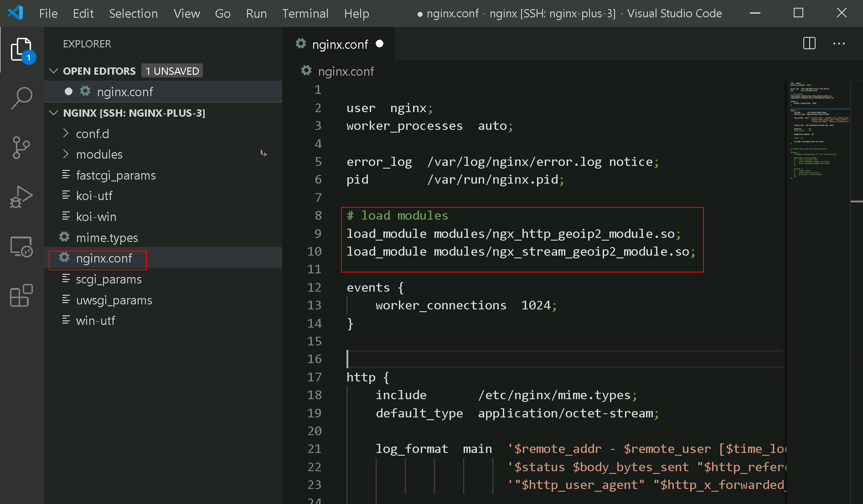Open the Help menu
863x504 pixels.
[357, 14]
